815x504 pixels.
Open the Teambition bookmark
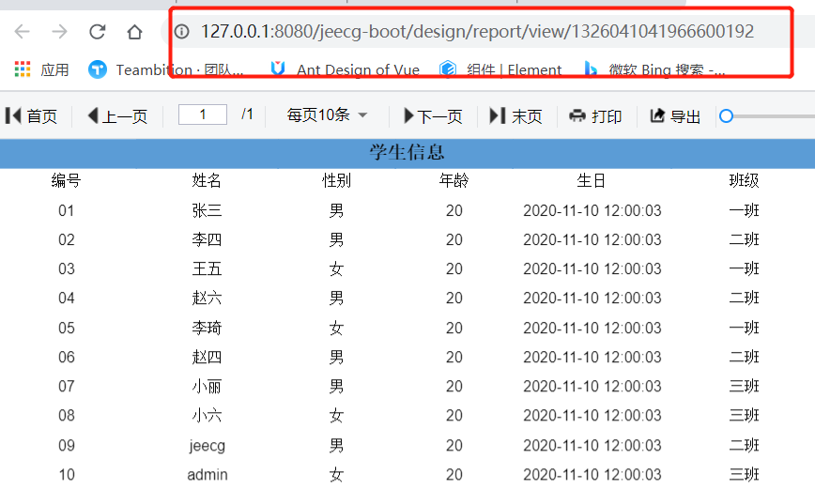(166, 69)
